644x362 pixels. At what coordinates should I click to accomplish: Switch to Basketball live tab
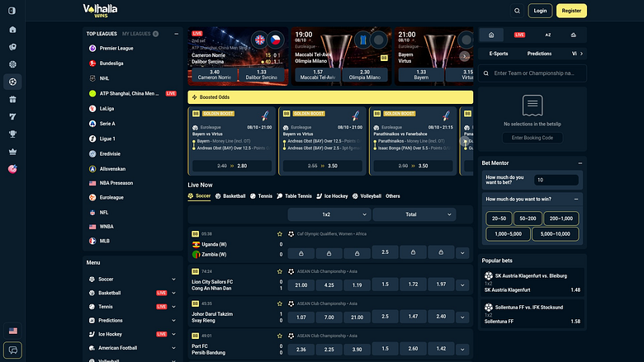tap(230, 196)
